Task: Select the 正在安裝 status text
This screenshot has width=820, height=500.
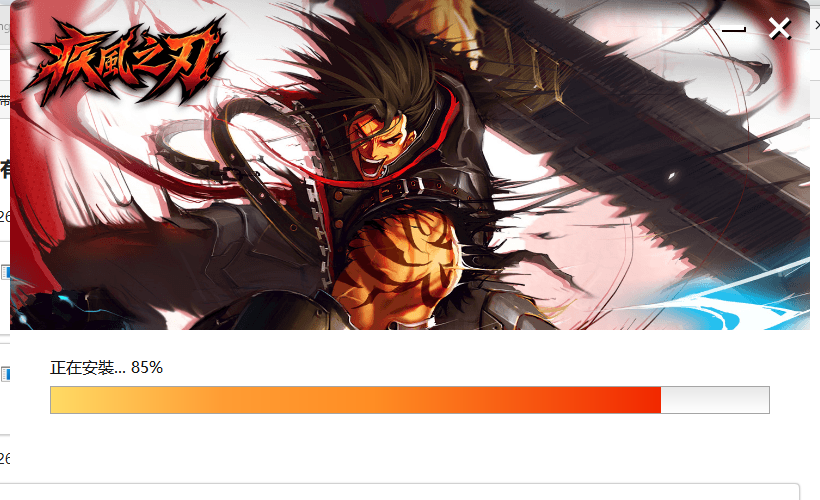Action: pyautogui.click(x=82, y=368)
